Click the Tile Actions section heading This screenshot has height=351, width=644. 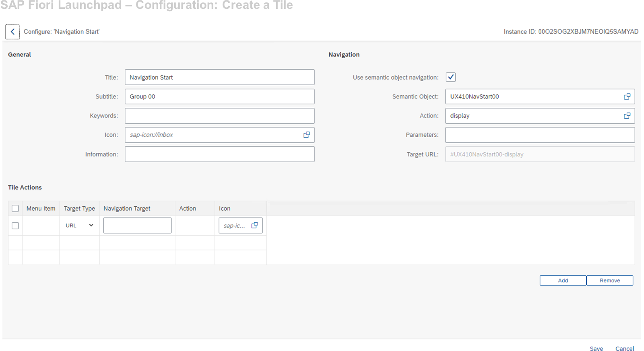point(25,187)
